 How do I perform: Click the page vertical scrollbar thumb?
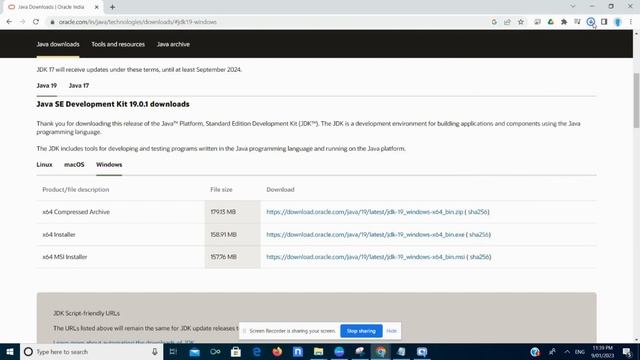click(x=636, y=101)
